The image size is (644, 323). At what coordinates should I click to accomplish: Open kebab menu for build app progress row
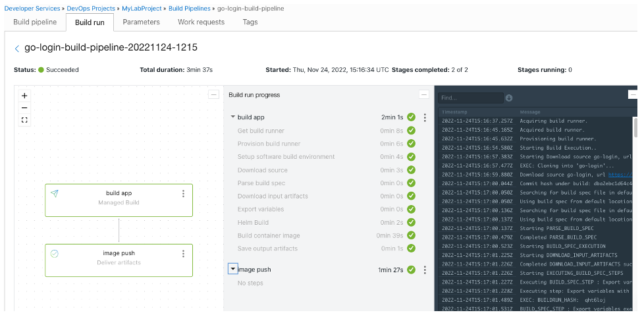[x=425, y=117]
